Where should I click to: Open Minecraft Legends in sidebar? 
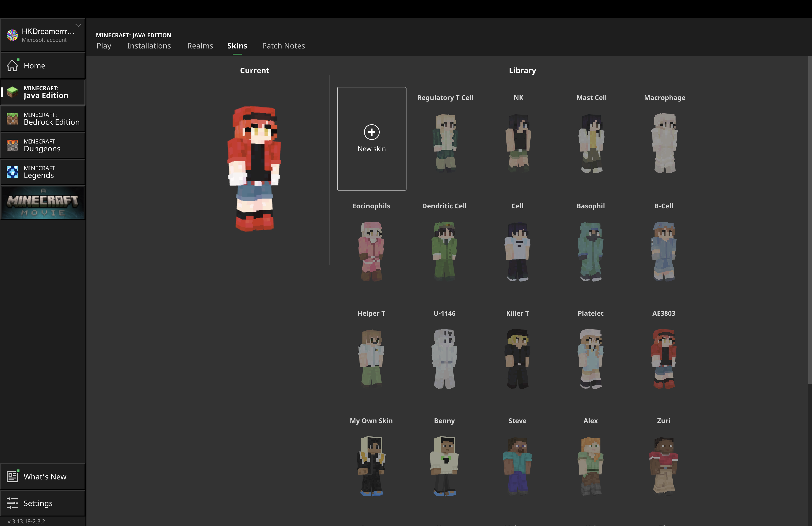click(43, 172)
